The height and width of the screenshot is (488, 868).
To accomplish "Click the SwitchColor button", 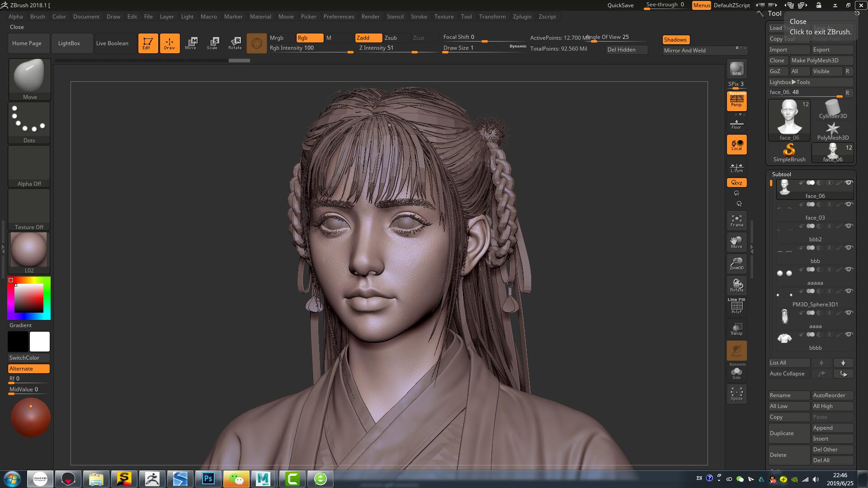I will 29,358.
